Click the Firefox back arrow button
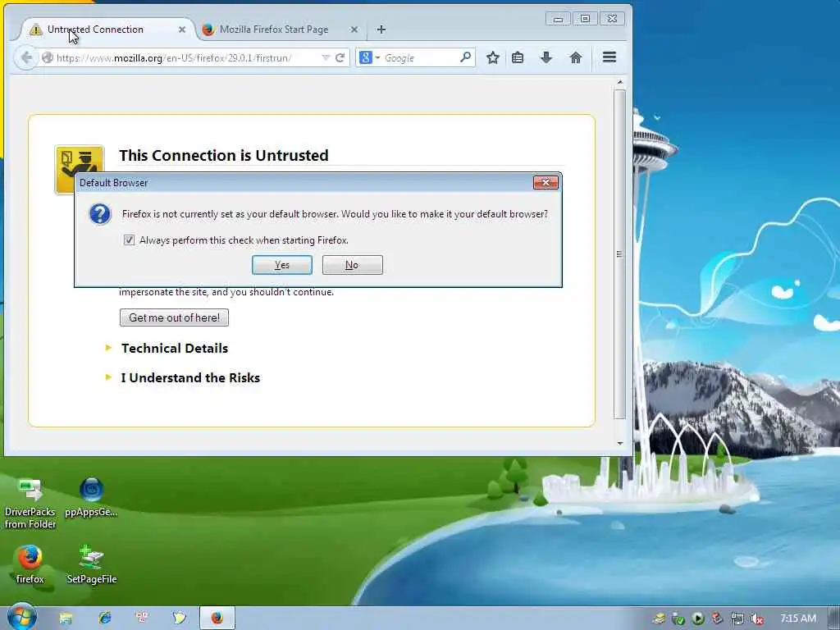The height and width of the screenshot is (630, 840). pos(25,57)
